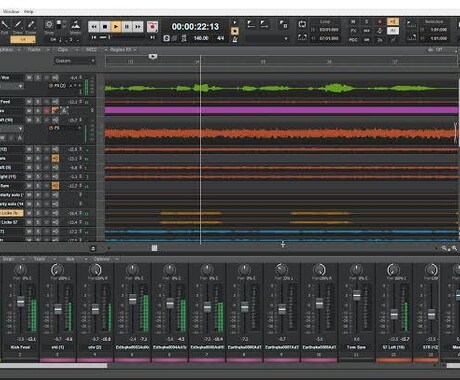
Task: Select the Erase tool
Action: [31, 25]
